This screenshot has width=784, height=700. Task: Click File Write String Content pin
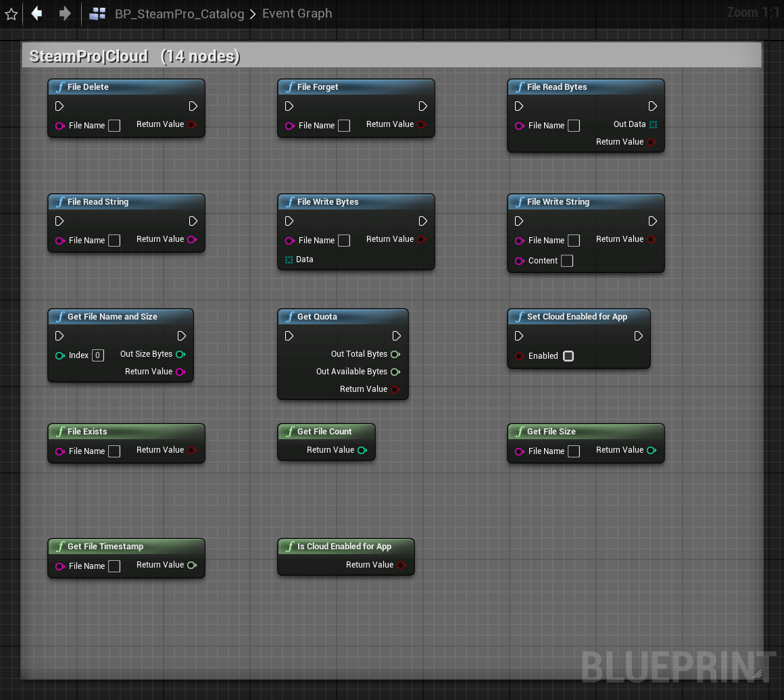pyautogui.click(x=520, y=261)
